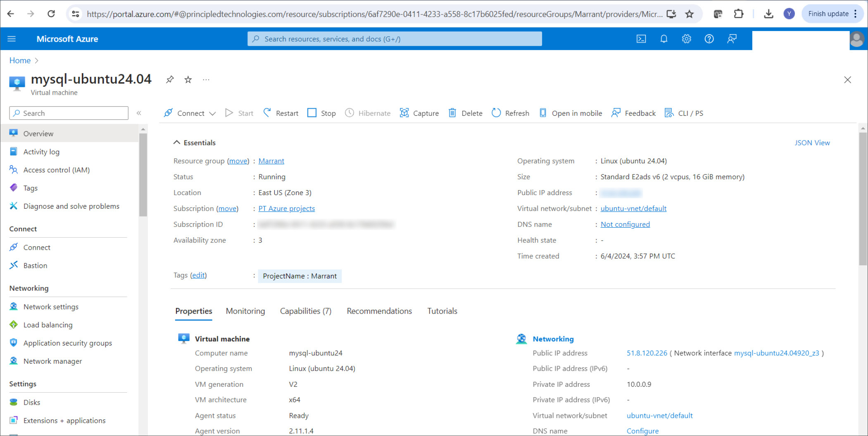Select Overview in the sidebar
This screenshot has width=868, height=436.
tap(69, 133)
